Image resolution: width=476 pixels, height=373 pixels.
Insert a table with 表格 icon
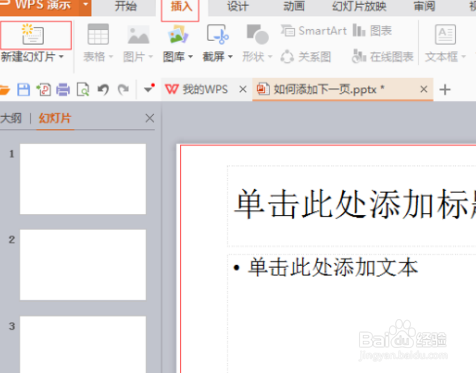(x=98, y=34)
